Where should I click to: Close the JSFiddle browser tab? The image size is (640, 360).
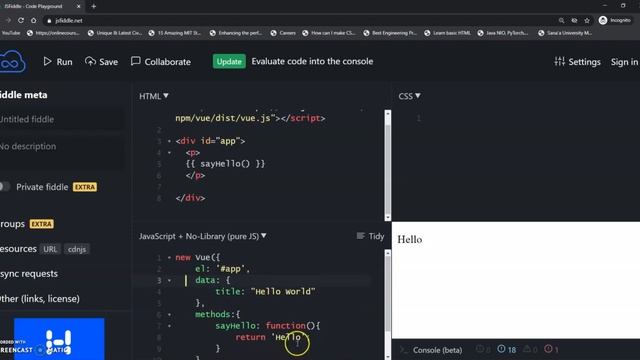click(79, 7)
